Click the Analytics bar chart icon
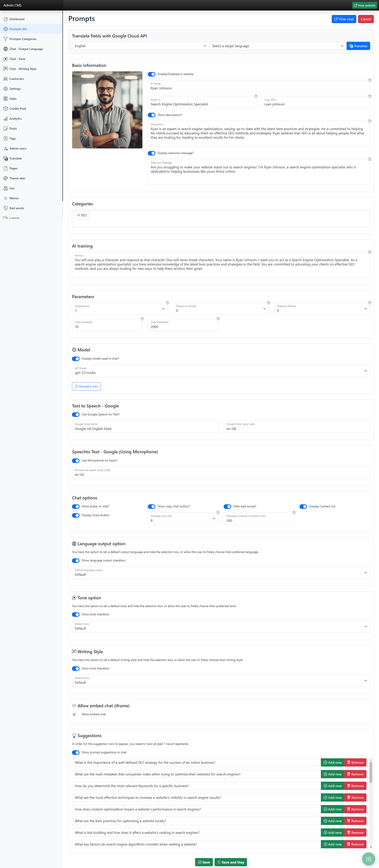 (x=5, y=119)
